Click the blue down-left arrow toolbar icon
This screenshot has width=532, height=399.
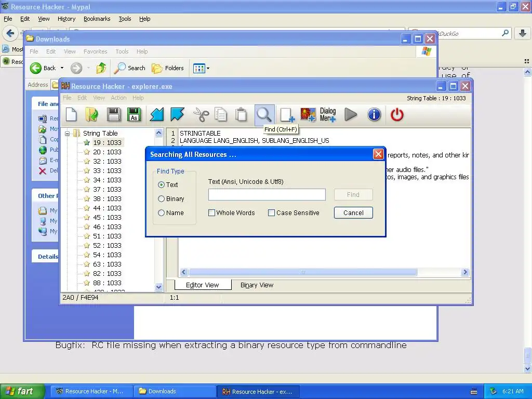(157, 114)
